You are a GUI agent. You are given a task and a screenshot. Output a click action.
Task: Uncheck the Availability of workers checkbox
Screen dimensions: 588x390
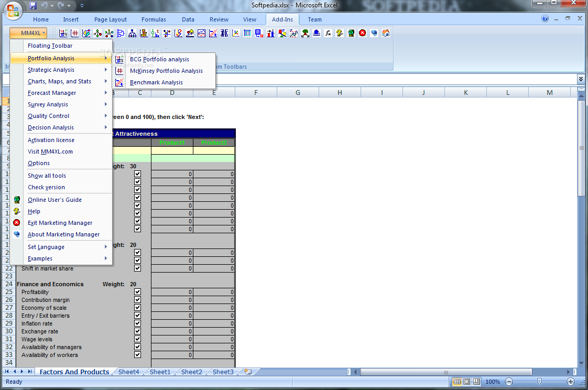tap(138, 355)
